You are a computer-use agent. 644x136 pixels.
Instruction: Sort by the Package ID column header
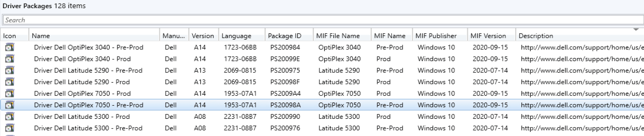284,36
